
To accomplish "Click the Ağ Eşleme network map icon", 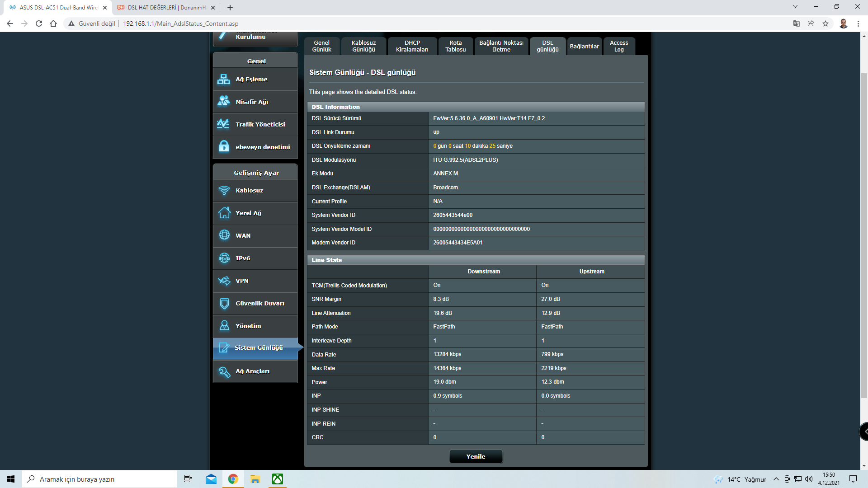I will pyautogui.click(x=224, y=80).
